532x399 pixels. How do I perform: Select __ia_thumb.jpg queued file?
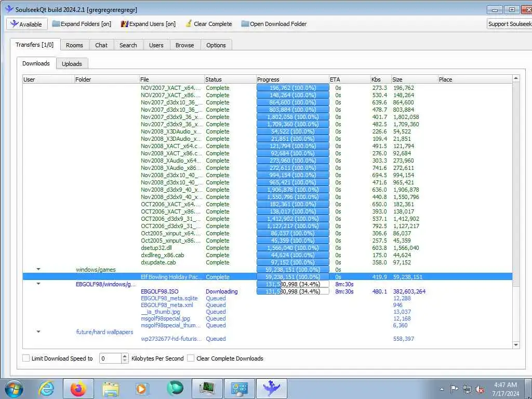[268, 312]
